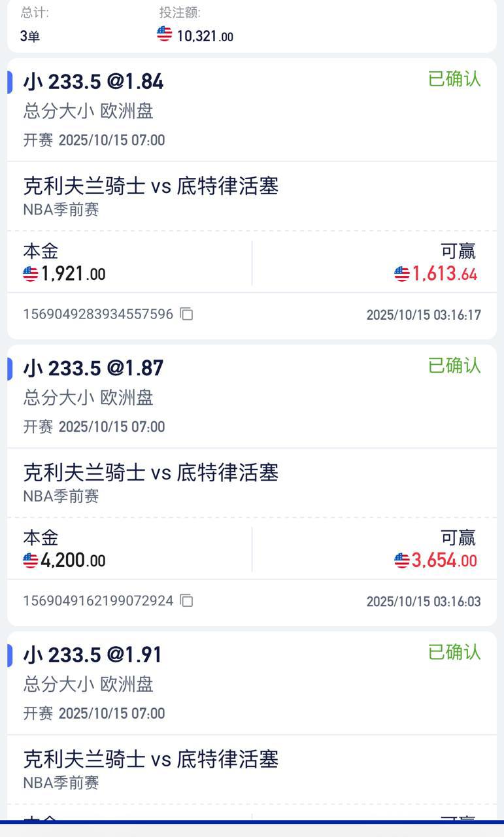The image size is (504, 837).
Task: Copy bet ID 1569049162199072924 with copy icon
Action: point(186,600)
